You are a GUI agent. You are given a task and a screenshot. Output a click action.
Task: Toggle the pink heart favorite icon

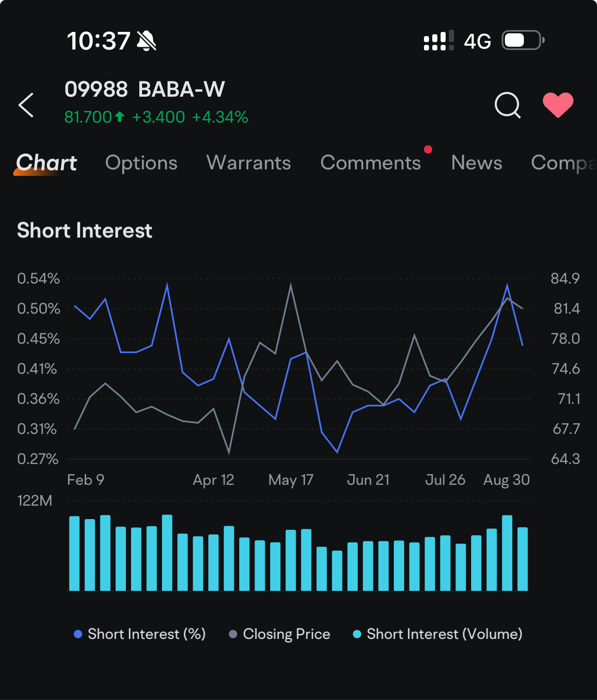pyautogui.click(x=558, y=105)
